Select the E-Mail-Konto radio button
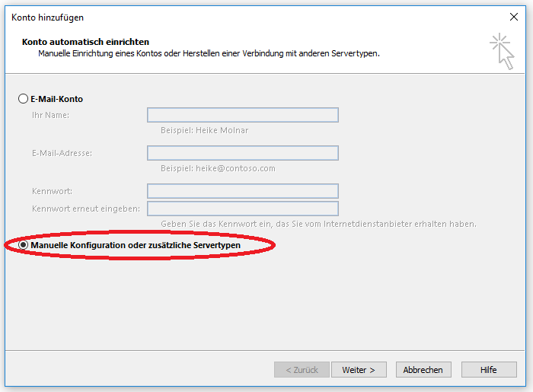The width and height of the screenshot is (533, 392). click(x=23, y=99)
